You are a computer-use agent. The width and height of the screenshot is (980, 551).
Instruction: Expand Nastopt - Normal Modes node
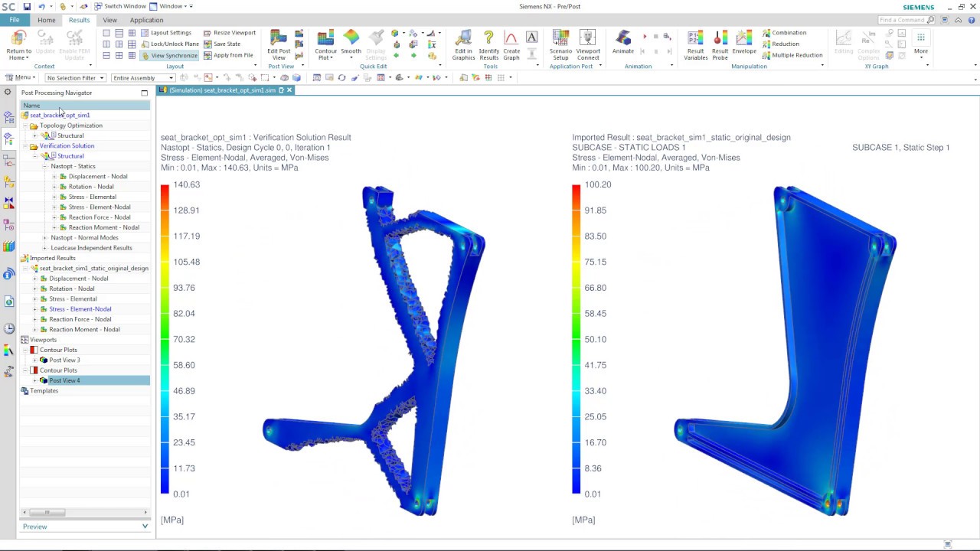(x=44, y=238)
